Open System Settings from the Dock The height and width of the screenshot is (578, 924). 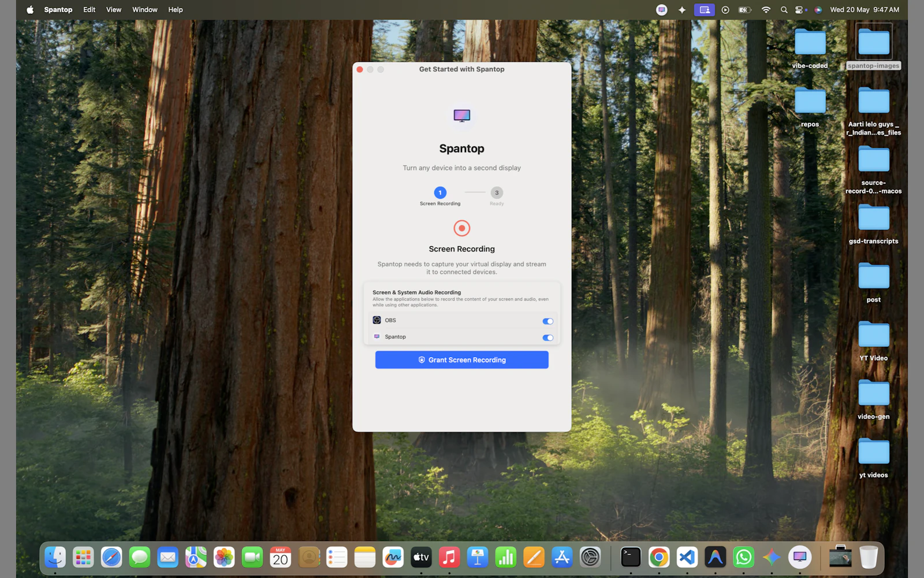tap(590, 557)
